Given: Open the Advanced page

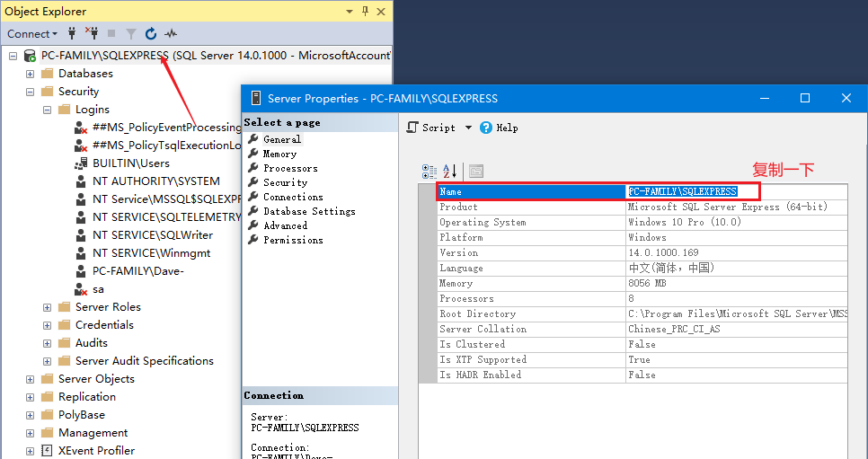Looking at the screenshot, I should click(285, 225).
